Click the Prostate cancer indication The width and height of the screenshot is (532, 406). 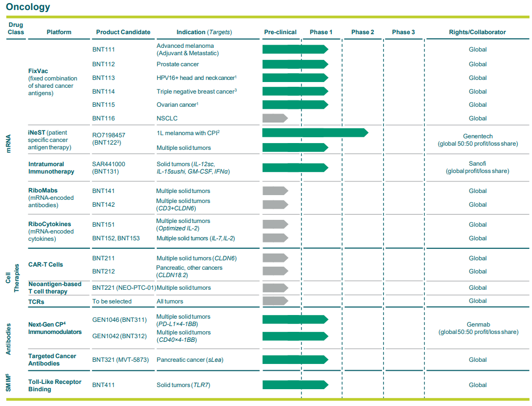point(178,64)
